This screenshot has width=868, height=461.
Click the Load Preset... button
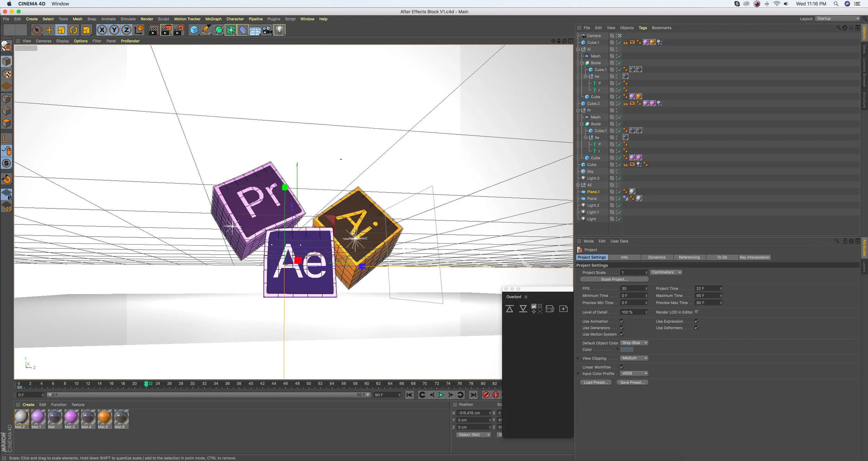click(596, 382)
